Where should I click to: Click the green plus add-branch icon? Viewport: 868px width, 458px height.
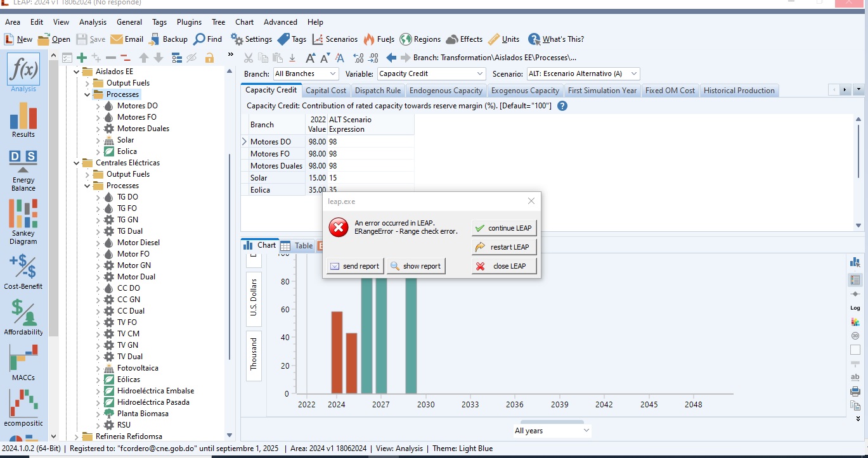click(x=81, y=58)
